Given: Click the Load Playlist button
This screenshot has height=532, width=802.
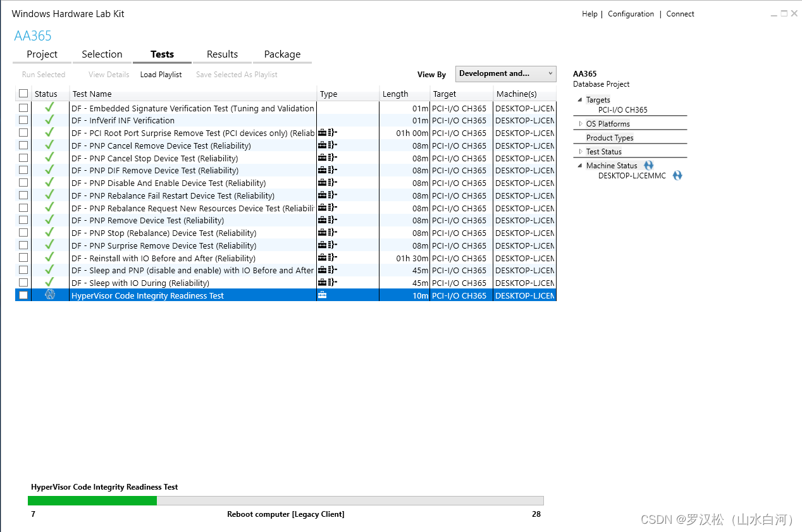Looking at the screenshot, I should click(161, 75).
